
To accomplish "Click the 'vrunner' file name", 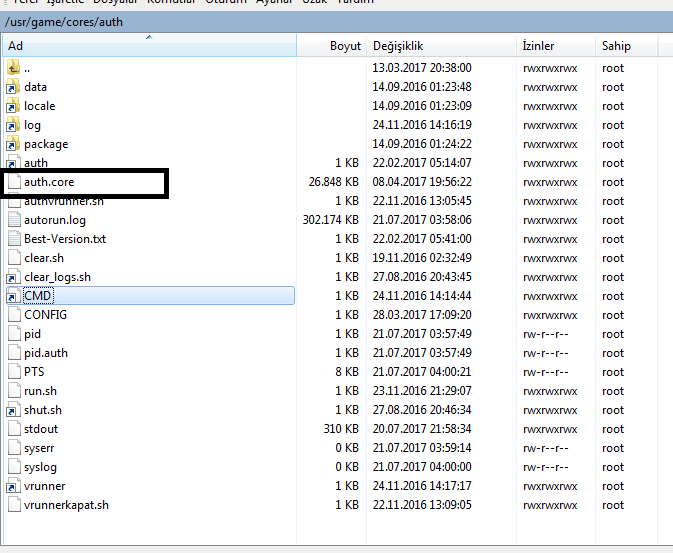I will 45,486.
